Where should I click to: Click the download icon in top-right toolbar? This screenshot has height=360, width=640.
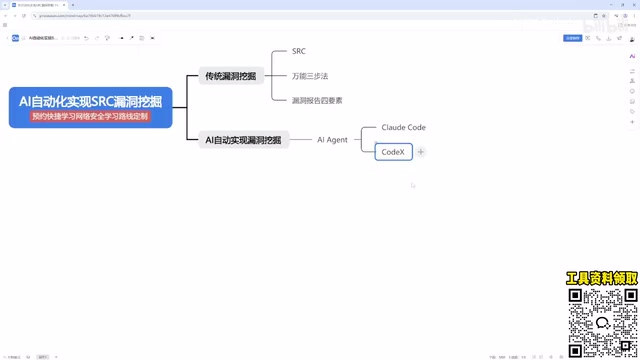(x=609, y=38)
